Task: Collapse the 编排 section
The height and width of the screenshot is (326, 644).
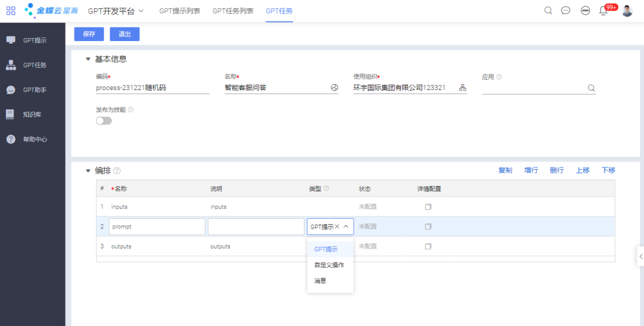Action: 88,171
